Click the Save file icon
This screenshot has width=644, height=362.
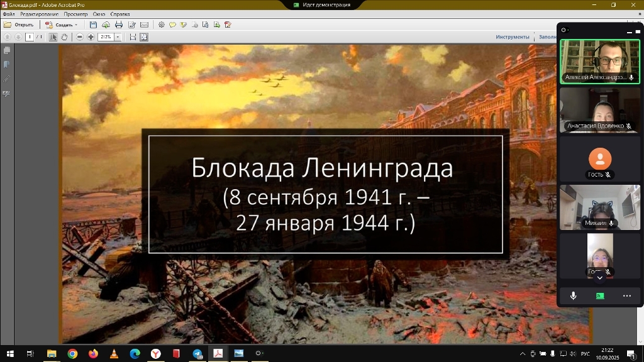click(93, 25)
